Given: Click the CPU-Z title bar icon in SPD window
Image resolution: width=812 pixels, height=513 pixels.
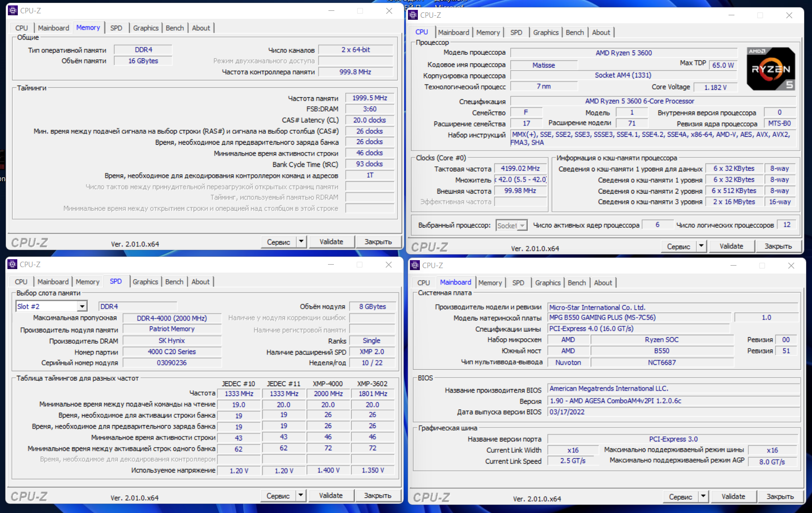Looking at the screenshot, I should (12, 264).
